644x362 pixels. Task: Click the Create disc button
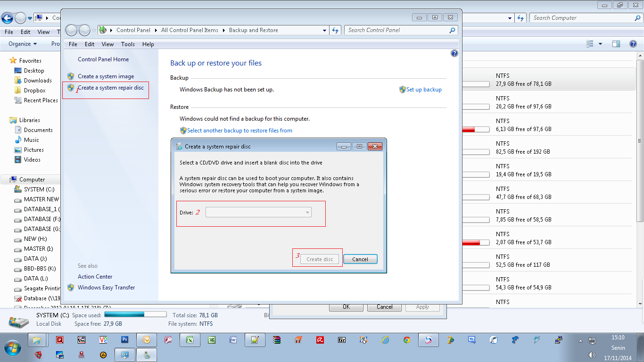click(320, 259)
